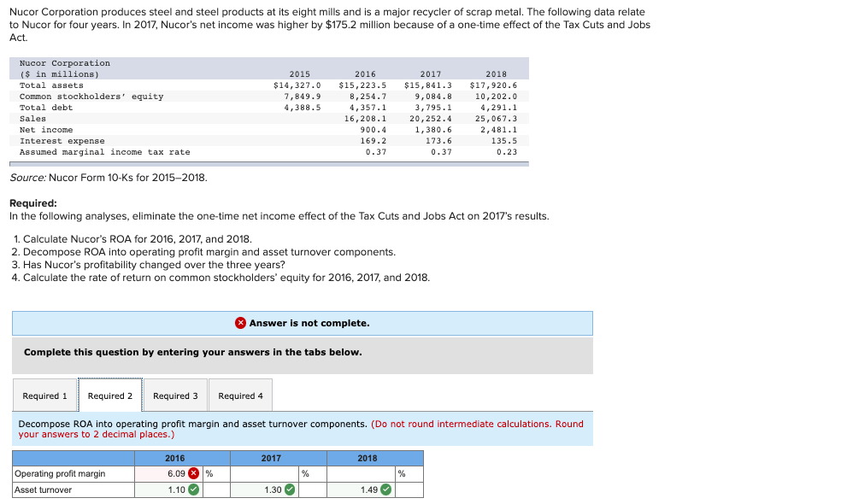Image resolution: width=847 pixels, height=504 pixels.
Task: Click the 'Source: Nucor Form 10-Ks' line
Action: 109,178
